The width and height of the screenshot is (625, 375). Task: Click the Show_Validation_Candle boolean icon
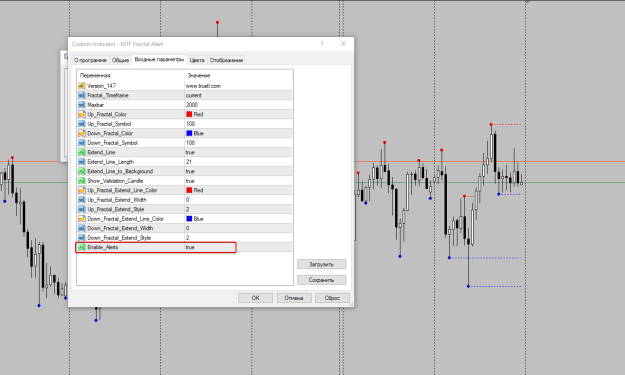82,181
